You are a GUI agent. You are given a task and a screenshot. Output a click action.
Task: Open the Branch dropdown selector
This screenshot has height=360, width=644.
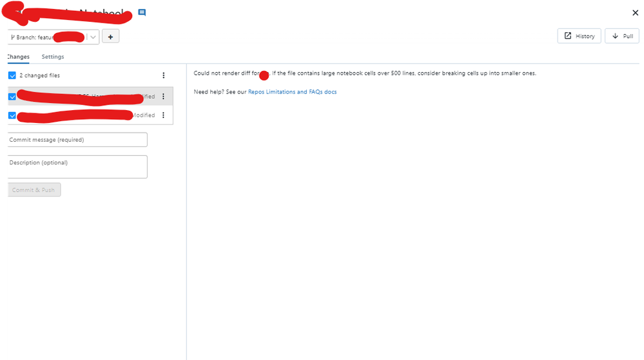coord(54,37)
